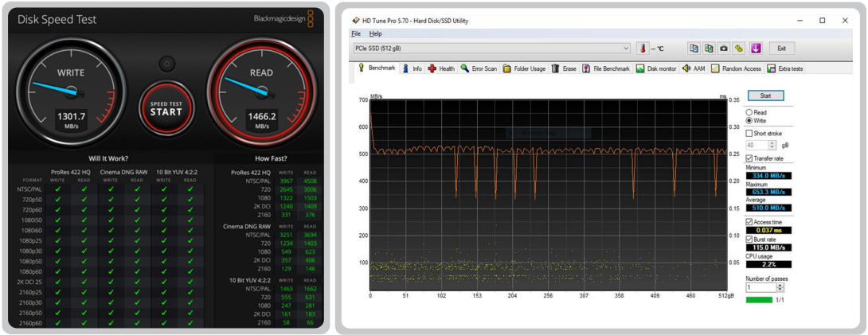Enable the Short stroke checkbox

click(749, 133)
